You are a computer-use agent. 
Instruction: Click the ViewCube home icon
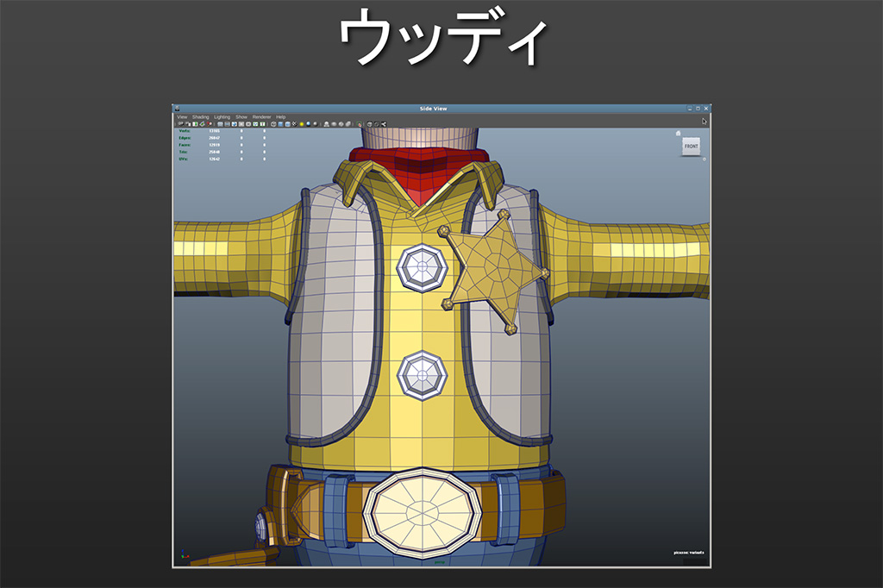tap(678, 134)
